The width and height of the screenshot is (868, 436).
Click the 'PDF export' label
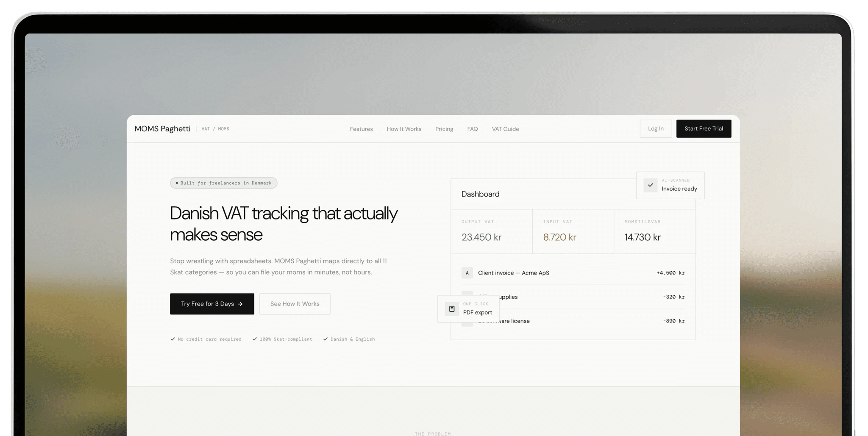click(x=478, y=313)
